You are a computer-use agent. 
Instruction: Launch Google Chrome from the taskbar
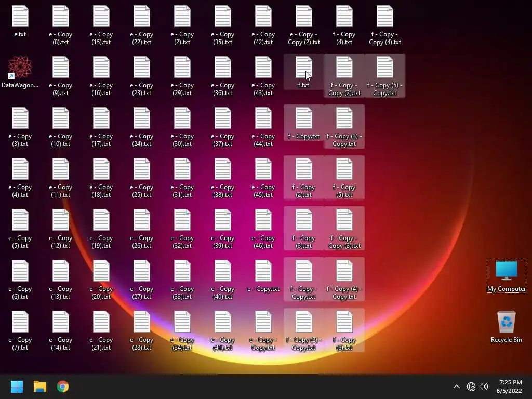tap(63, 387)
